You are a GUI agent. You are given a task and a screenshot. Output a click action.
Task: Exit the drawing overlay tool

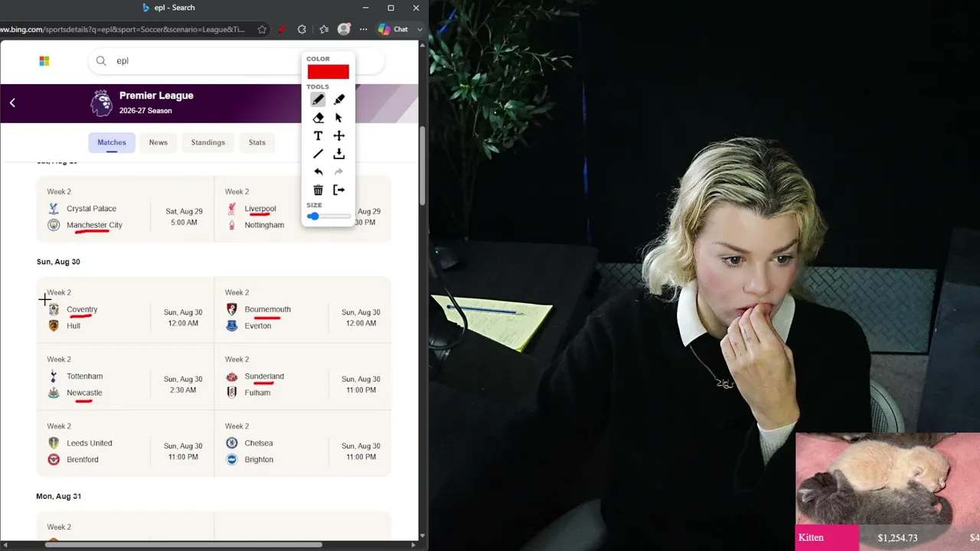339,190
